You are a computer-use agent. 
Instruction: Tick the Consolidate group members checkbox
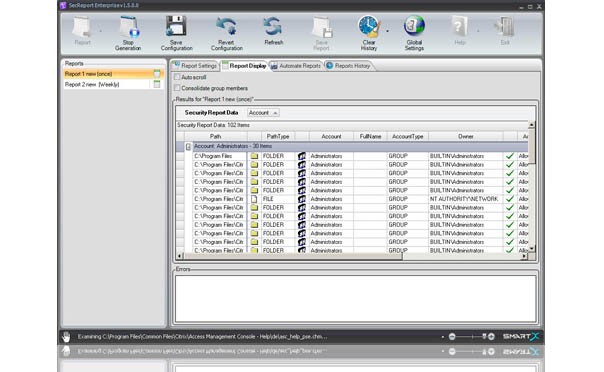(177, 88)
